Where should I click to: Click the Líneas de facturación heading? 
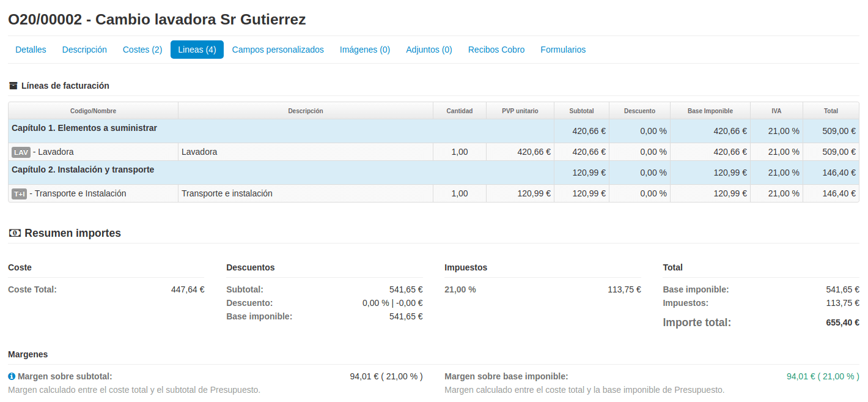pos(65,86)
